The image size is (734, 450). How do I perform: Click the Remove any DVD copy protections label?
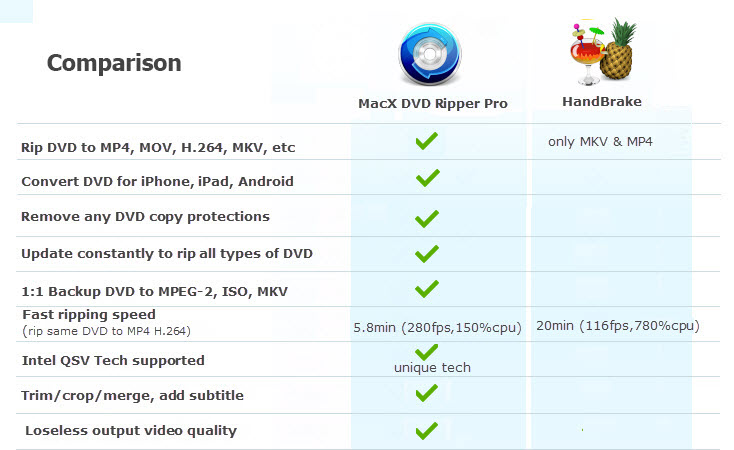click(146, 217)
